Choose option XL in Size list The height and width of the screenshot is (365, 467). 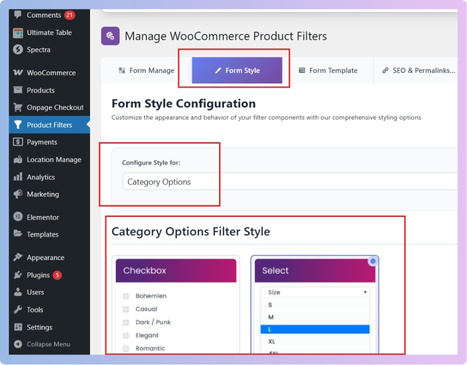coord(315,342)
